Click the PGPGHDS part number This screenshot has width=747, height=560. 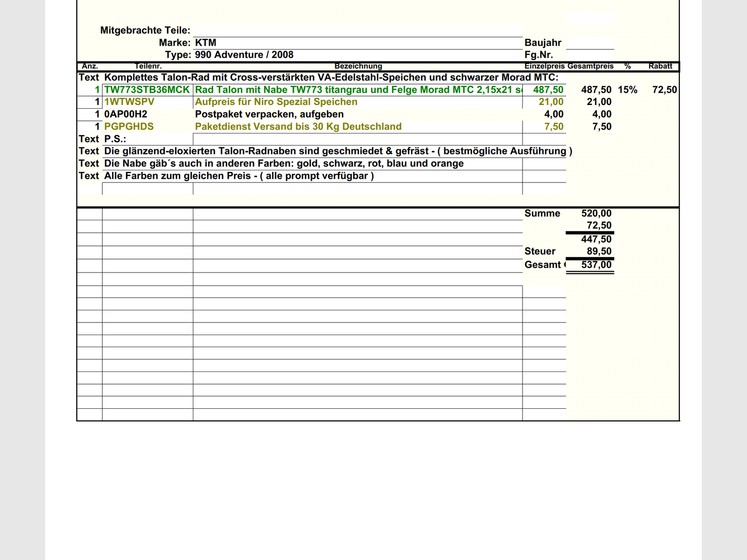129,126
